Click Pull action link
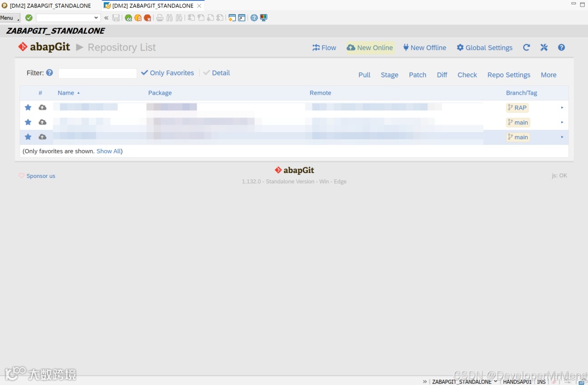 pos(364,75)
